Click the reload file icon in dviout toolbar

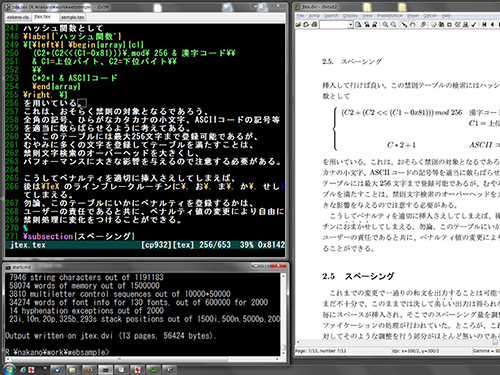(306, 24)
